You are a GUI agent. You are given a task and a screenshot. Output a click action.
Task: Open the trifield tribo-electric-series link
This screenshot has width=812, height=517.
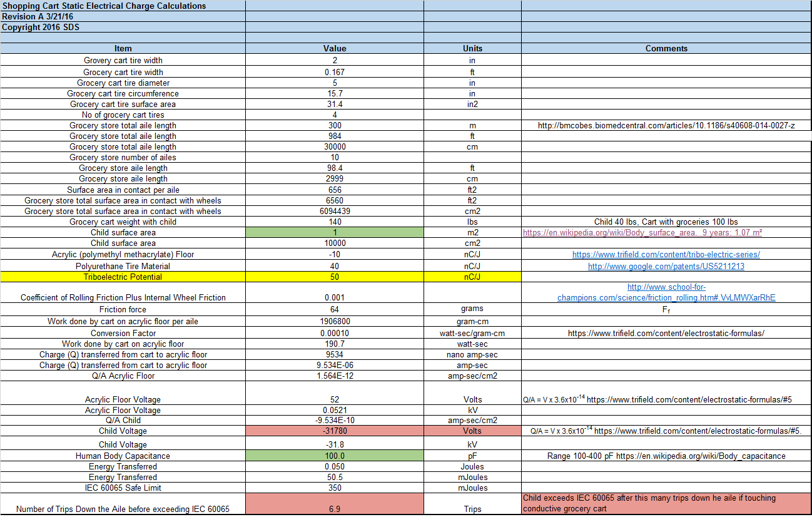click(x=666, y=255)
